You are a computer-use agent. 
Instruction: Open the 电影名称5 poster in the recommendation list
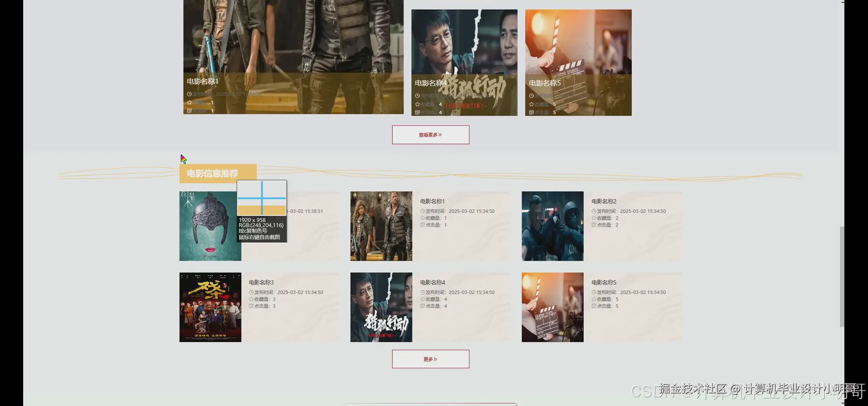(x=553, y=307)
